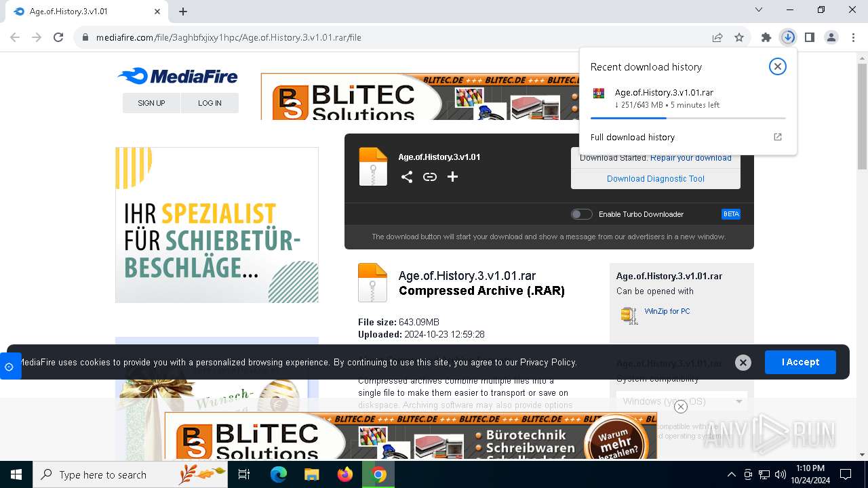868x488 pixels.
Task: Click the download progress bar
Action: click(688, 118)
